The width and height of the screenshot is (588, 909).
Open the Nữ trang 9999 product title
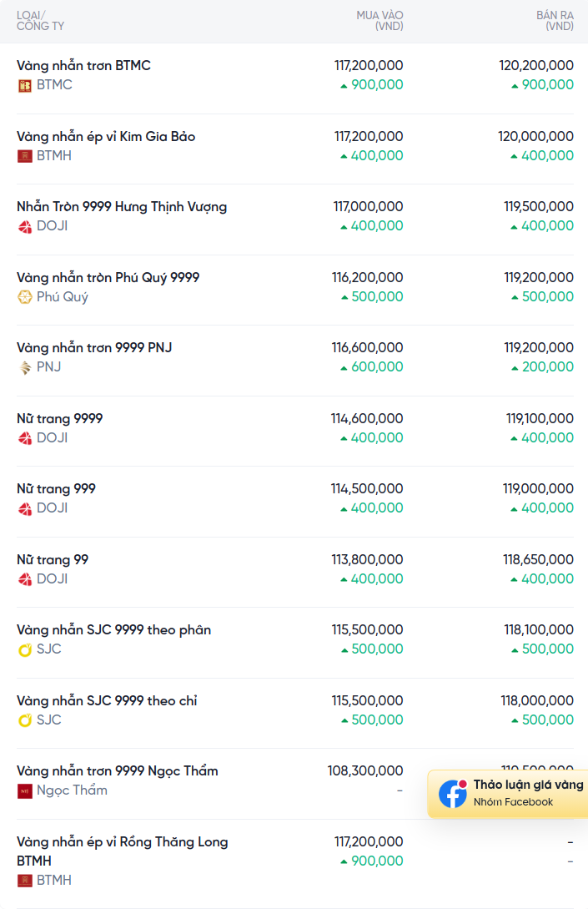[x=59, y=418]
